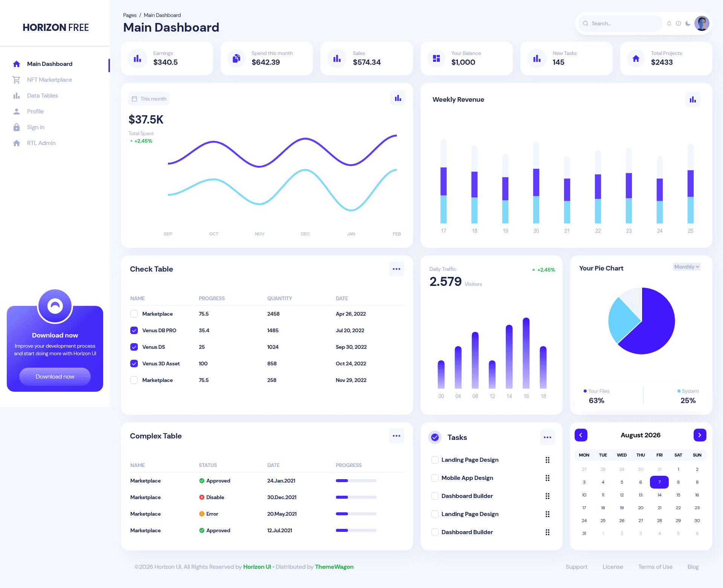The image size is (723, 588).
Task: Click the NFT Marketplace cart icon
Action: click(x=17, y=80)
